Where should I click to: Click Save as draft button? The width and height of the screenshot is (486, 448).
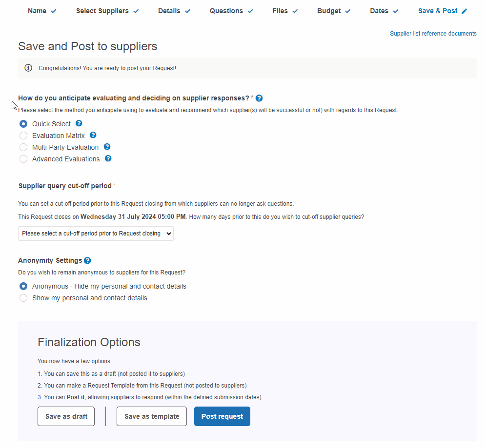coord(66,416)
